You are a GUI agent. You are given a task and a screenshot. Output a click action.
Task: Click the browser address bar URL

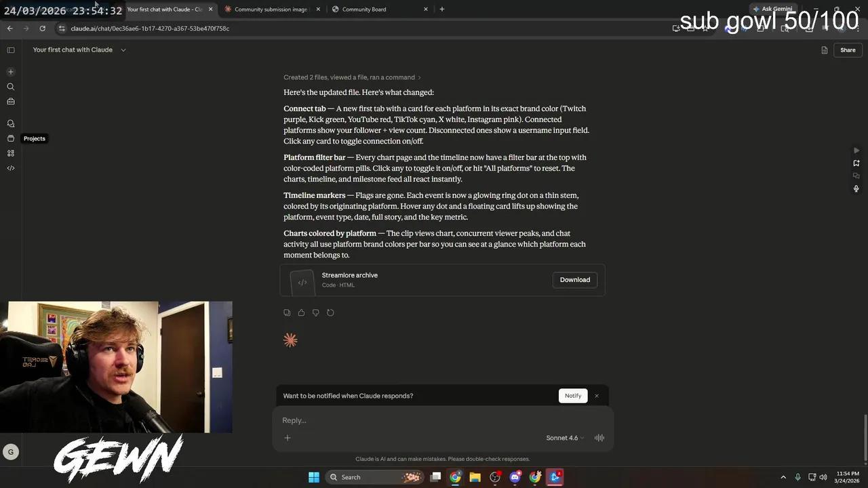pyautogui.click(x=150, y=28)
